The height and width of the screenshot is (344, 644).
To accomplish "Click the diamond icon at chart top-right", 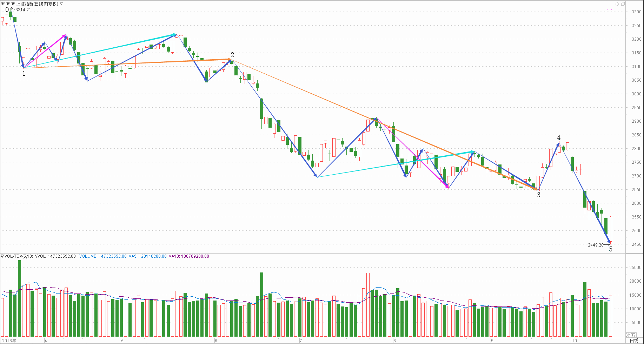I will [617, 4].
